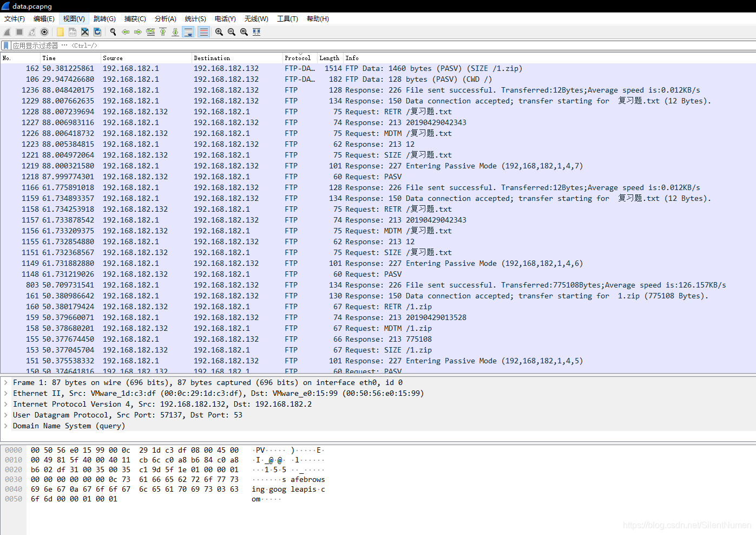Select packet 159 Response: 213 20190429013528

[x=378, y=317]
